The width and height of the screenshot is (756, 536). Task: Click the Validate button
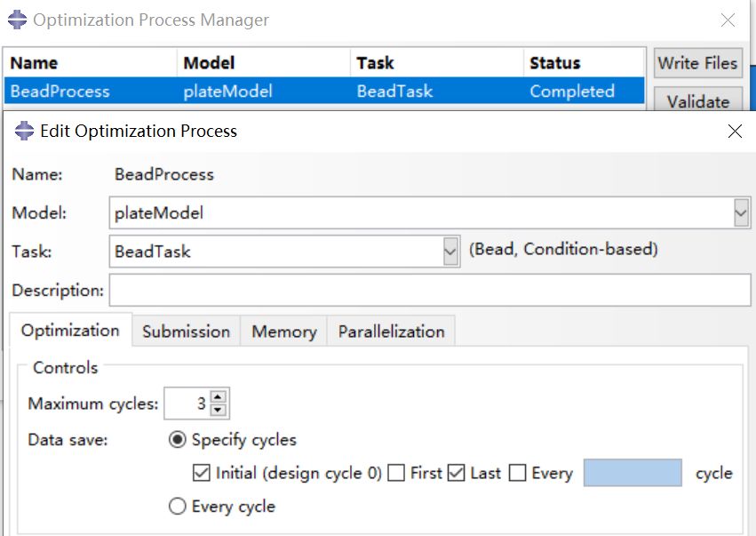pos(697,100)
